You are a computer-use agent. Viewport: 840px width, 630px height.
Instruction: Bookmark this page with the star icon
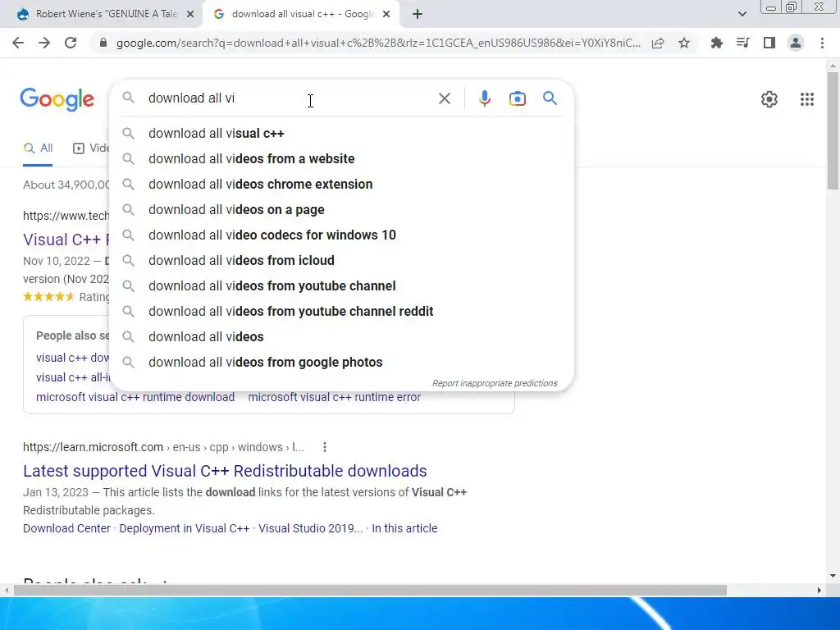(x=684, y=43)
